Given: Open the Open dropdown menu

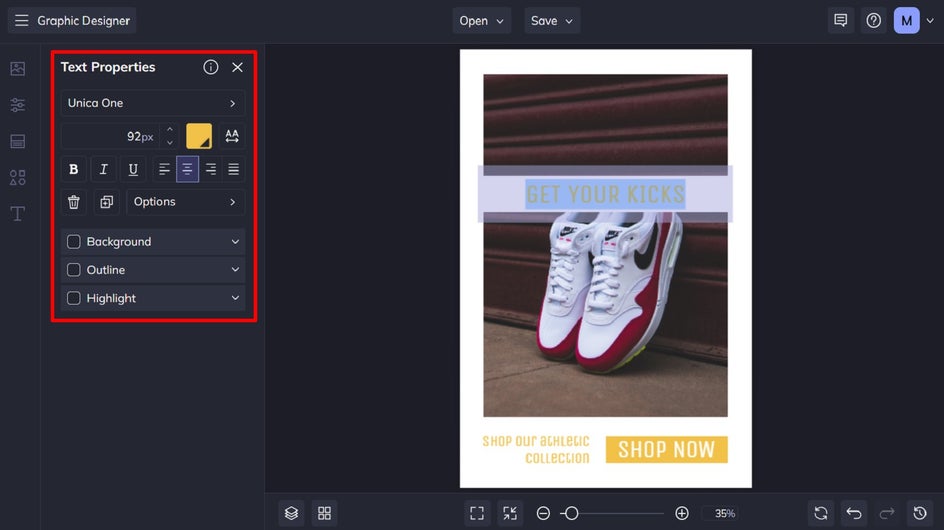Looking at the screenshot, I should [481, 20].
